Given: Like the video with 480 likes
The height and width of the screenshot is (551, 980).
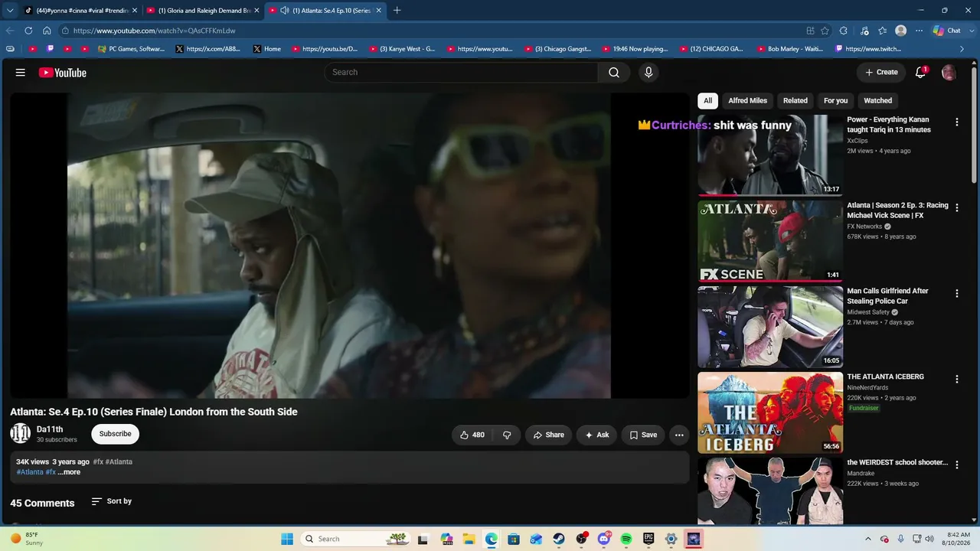Looking at the screenshot, I should click(x=472, y=435).
